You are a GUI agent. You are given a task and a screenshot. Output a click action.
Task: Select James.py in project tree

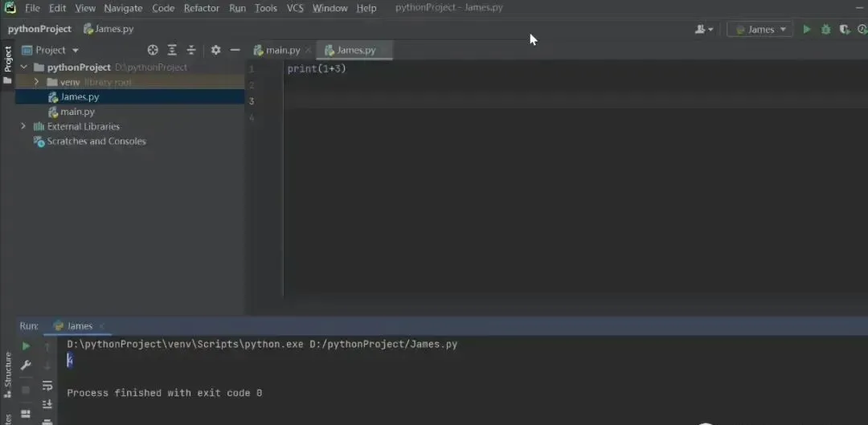129,97
